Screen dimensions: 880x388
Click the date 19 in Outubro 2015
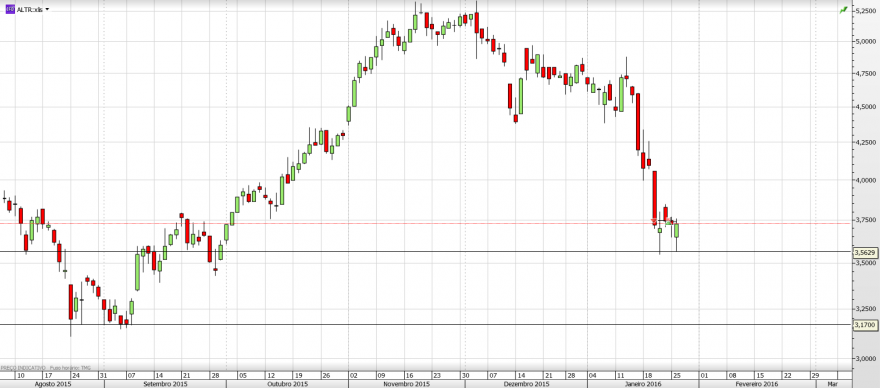tap(298, 375)
